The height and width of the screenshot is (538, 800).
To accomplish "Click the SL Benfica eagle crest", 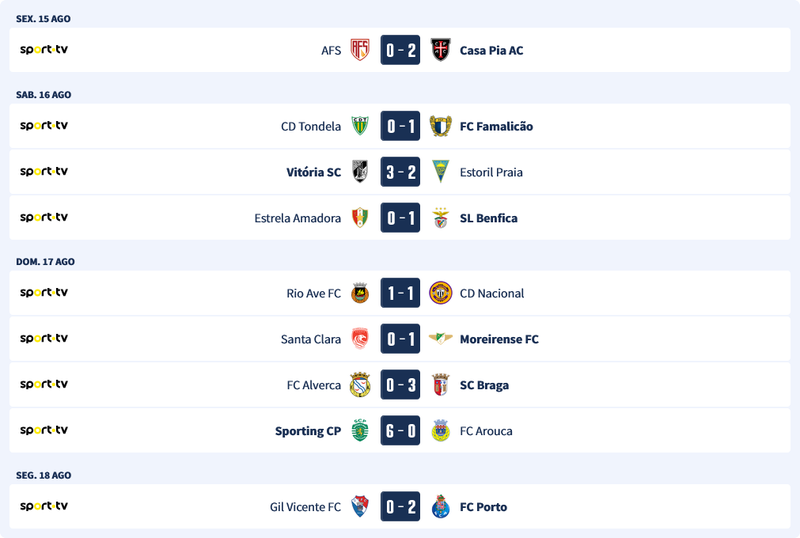I will coord(440,218).
